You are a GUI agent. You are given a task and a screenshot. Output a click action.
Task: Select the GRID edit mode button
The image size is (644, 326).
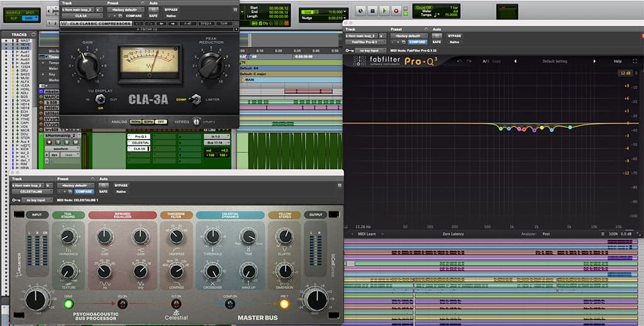coord(30,18)
